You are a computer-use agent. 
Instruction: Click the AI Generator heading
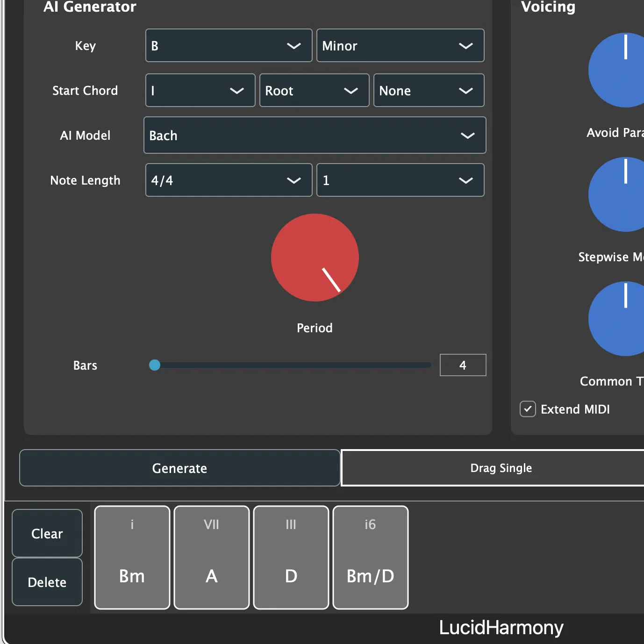[90, 7]
